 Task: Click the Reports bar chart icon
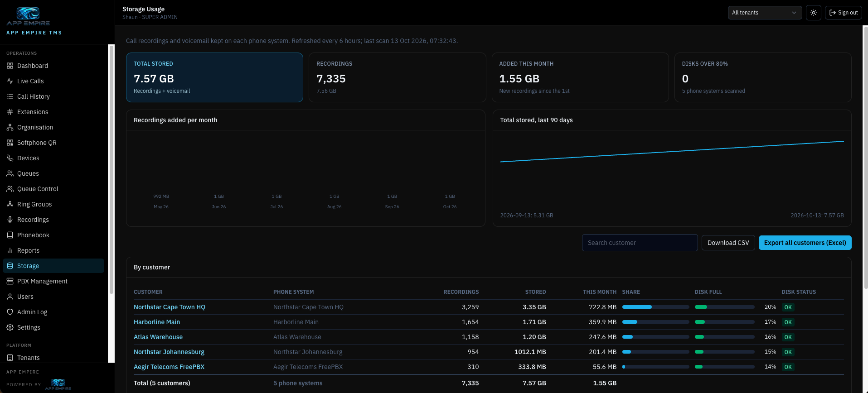10,250
